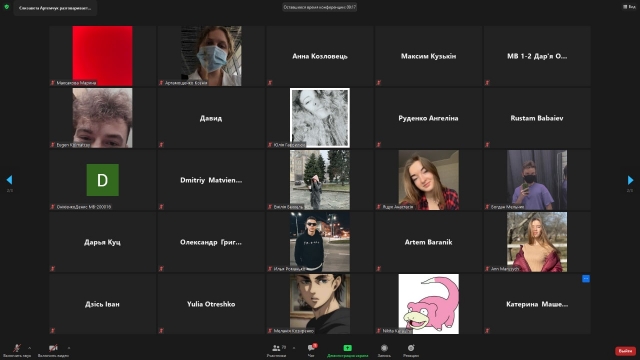Select the mirror selfie with mask tile
The image size is (640, 360).
click(x=537, y=180)
